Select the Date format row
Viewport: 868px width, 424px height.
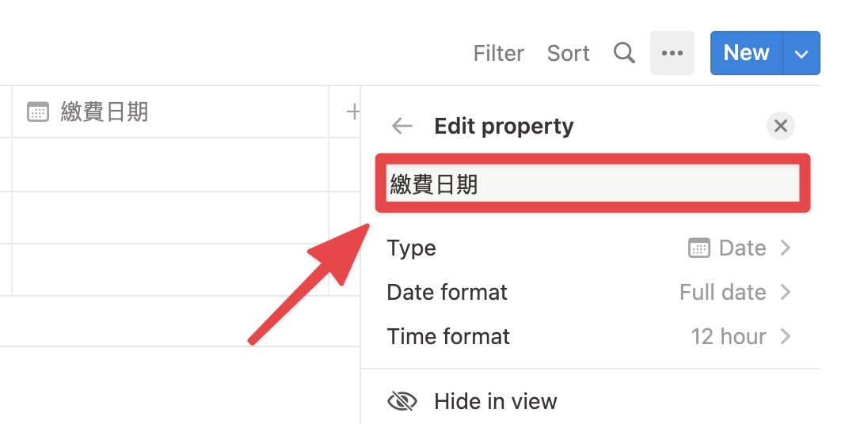tap(590, 293)
